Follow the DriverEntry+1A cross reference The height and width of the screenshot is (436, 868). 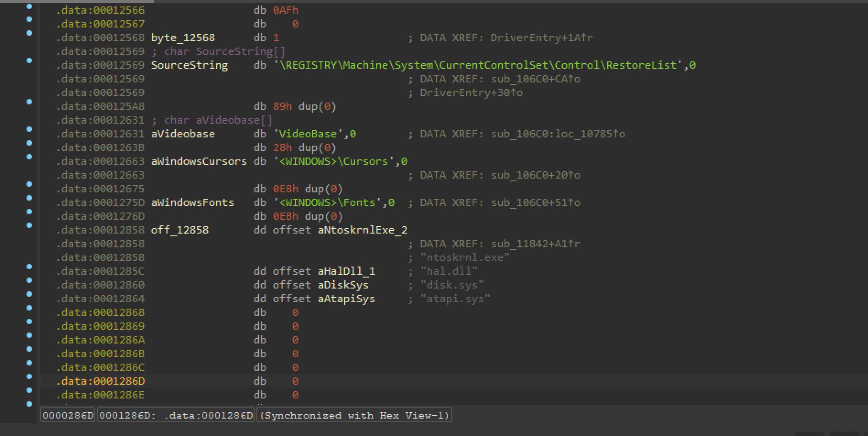(542, 38)
